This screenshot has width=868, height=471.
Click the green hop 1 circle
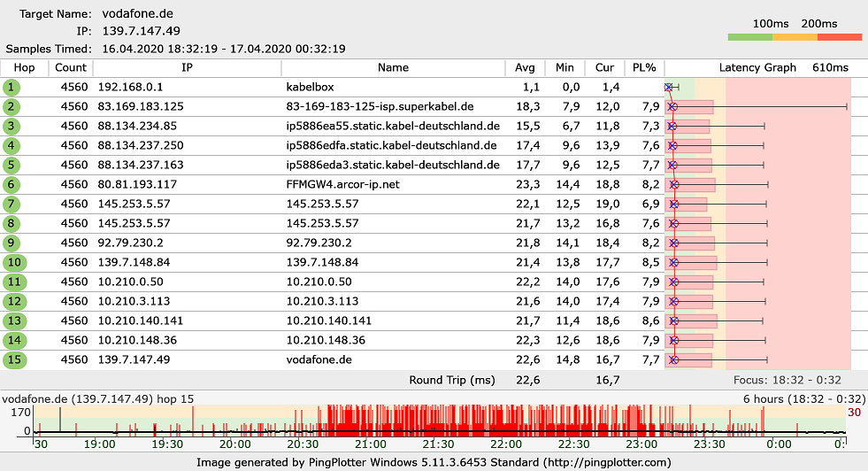click(12, 87)
